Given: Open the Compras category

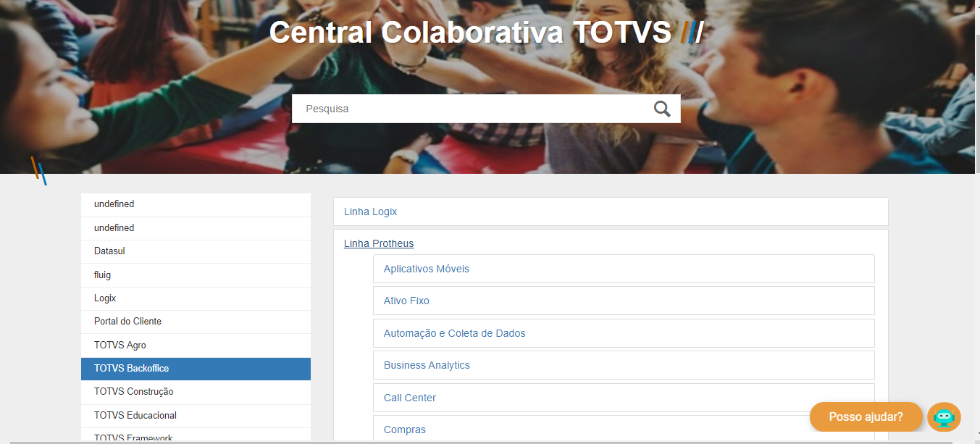Looking at the screenshot, I should click(x=624, y=429).
